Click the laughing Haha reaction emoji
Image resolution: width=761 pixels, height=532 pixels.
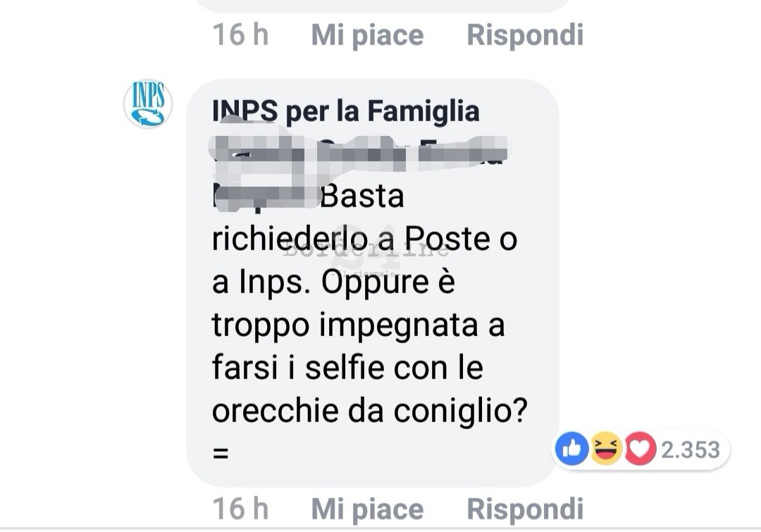click(x=606, y=449)
